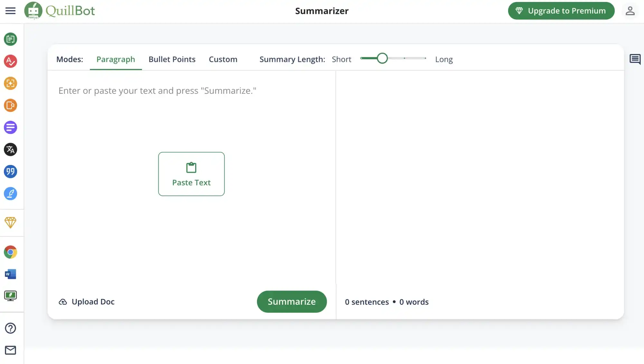Open the Citation Generator tool

coord(11,172)
